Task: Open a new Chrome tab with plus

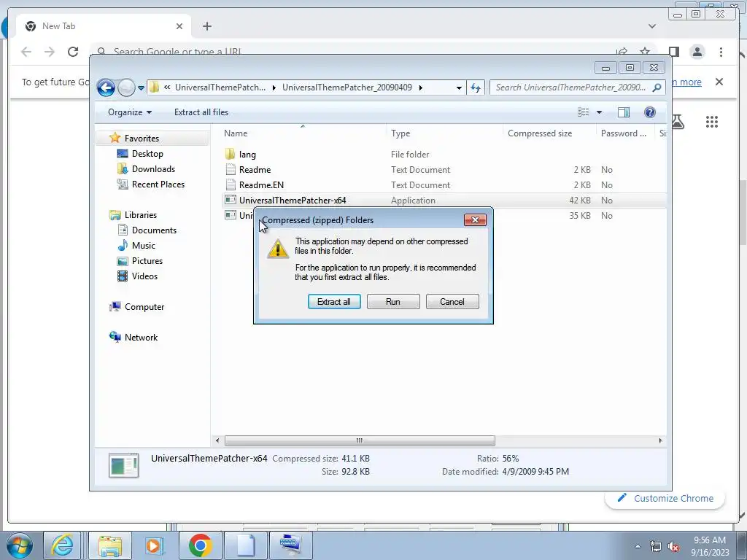Action: point(206,26)
